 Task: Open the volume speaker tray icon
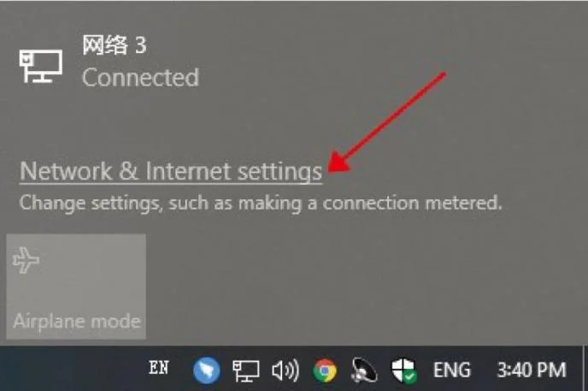[285, 370]
